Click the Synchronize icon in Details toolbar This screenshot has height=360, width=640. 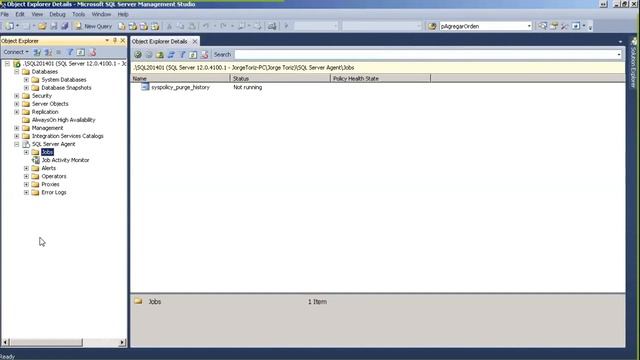pos(171,54)
